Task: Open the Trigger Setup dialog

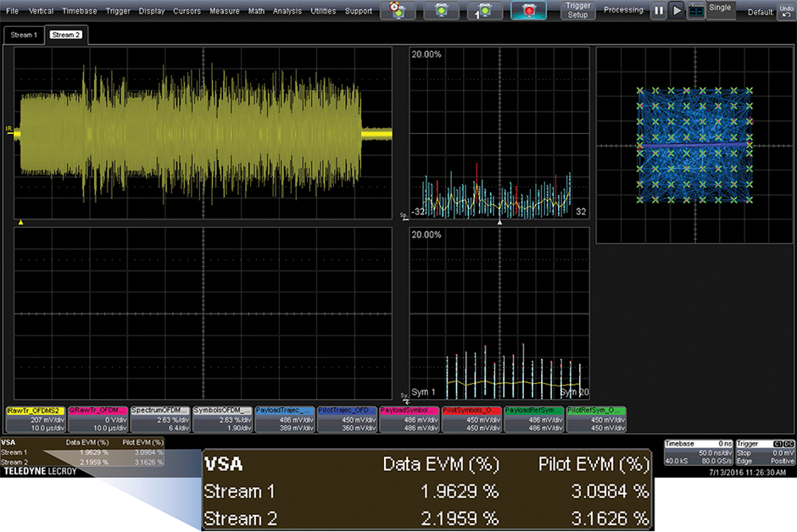Action: coord(578,10)
